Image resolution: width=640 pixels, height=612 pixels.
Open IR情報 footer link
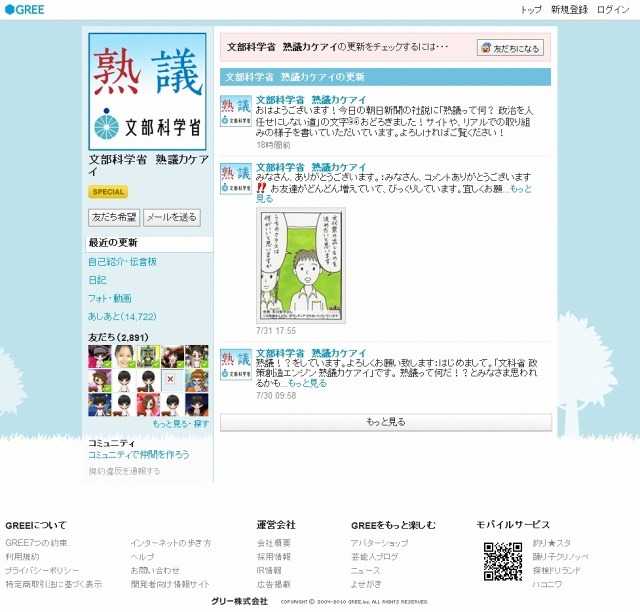click(269, 570)
